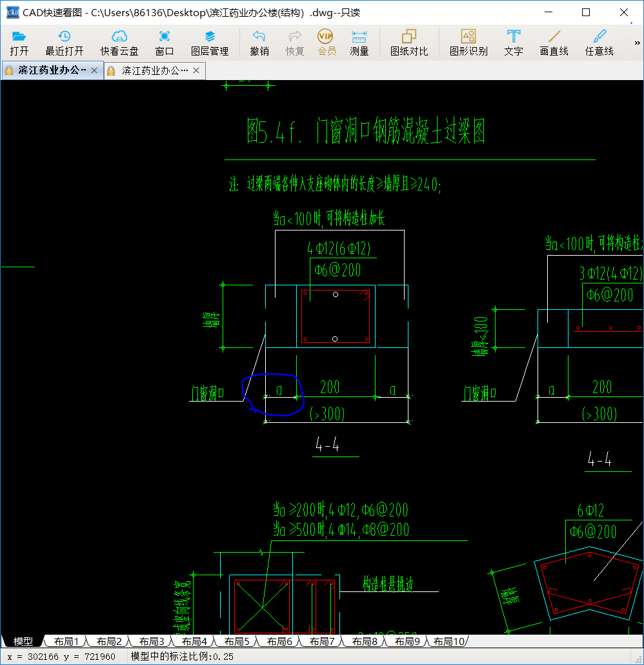Switch to 布局6 layout tab
Image resolution: width=644 pixels, height=665 pixels.
tap(279, 641)
